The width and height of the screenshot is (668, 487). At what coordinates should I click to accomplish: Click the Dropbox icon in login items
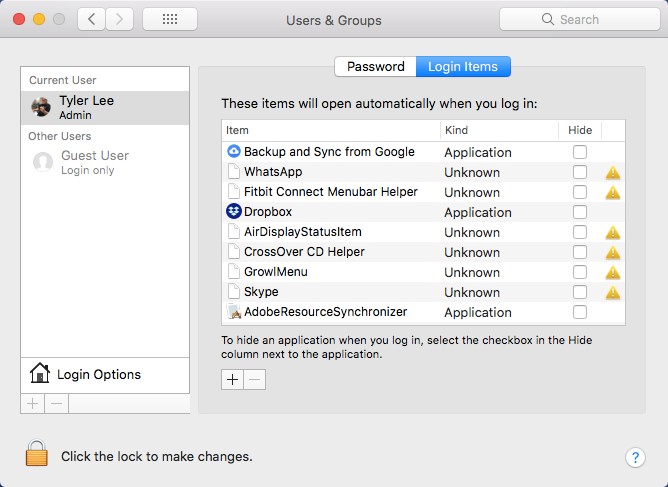click(x=233, y=212)
